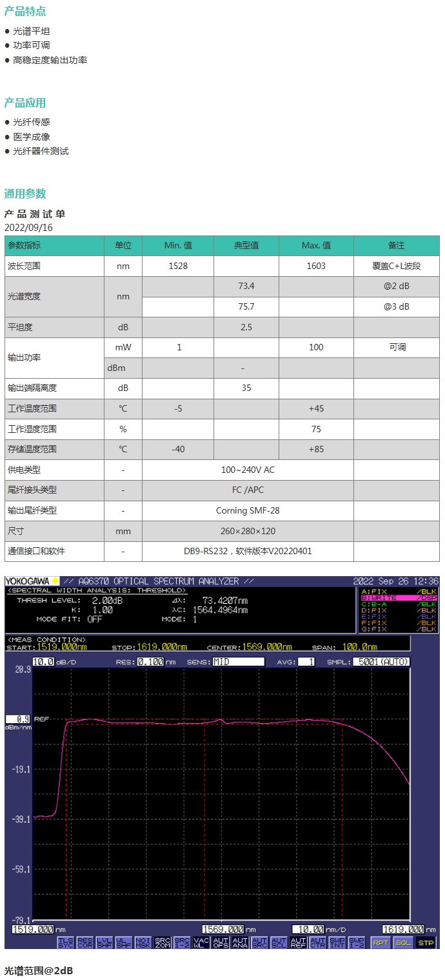This screenshot has height=980, width=445.
Task: Click the SRC ZOM indicator icon
Action: point(162,942)
